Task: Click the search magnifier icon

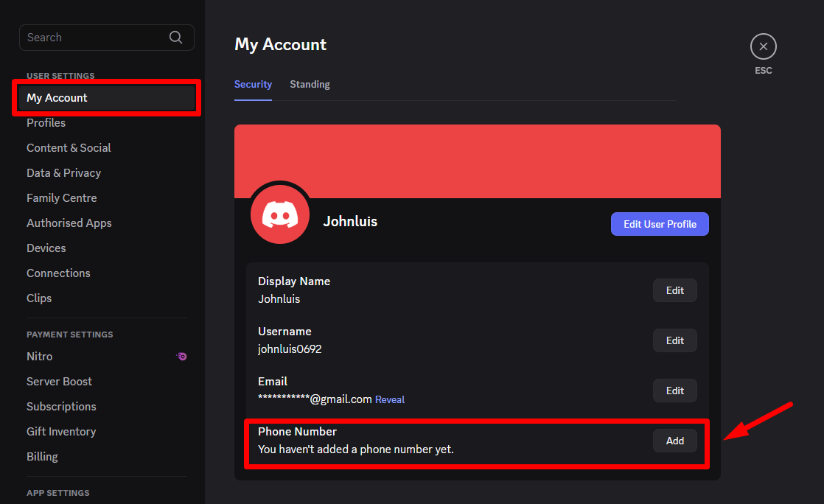Action: click(175, 38)
